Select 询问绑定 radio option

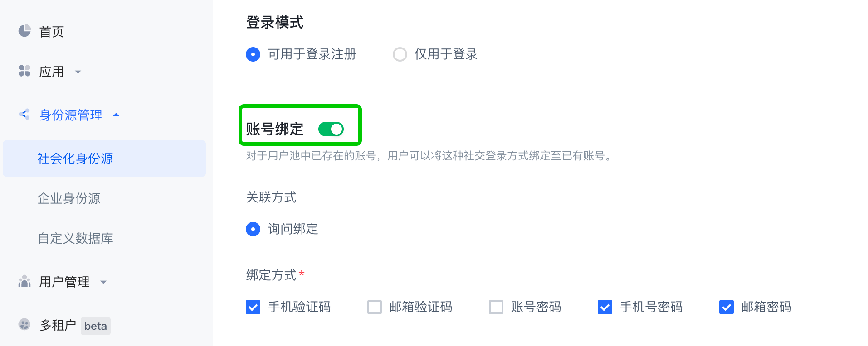point(253,229)
